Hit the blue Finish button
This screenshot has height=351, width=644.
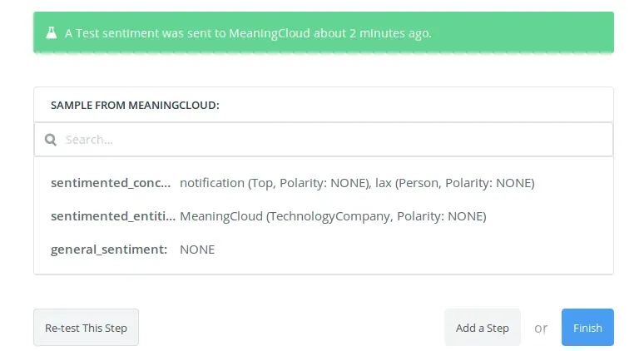tap(587, 328)
